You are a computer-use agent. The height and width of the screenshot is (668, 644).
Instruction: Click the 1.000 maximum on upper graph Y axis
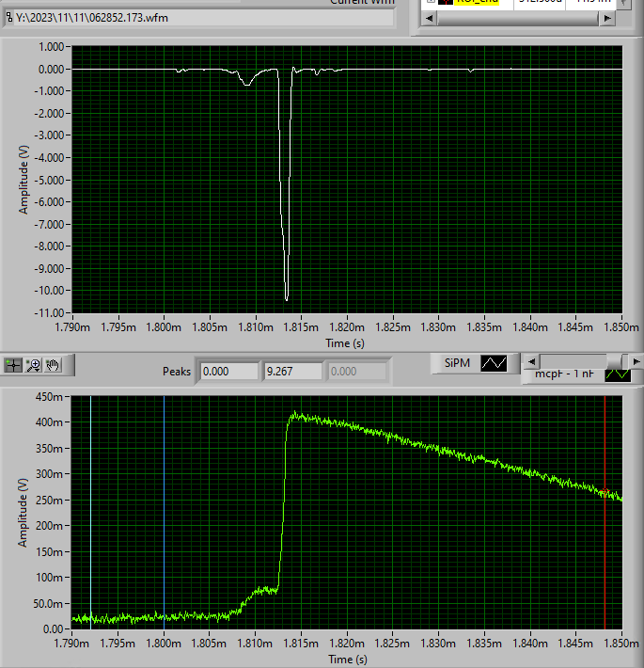(x=52, y=46)
